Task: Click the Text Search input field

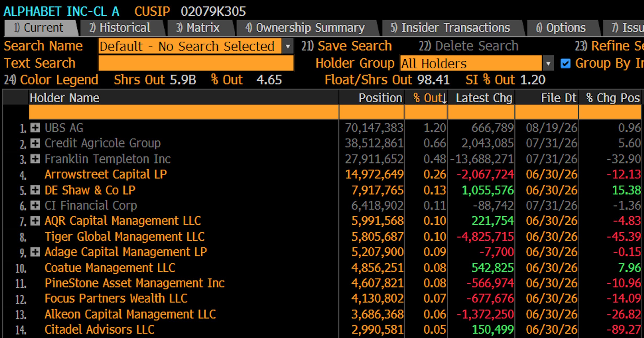Action: pyautogui.click(x=196, y=63)
